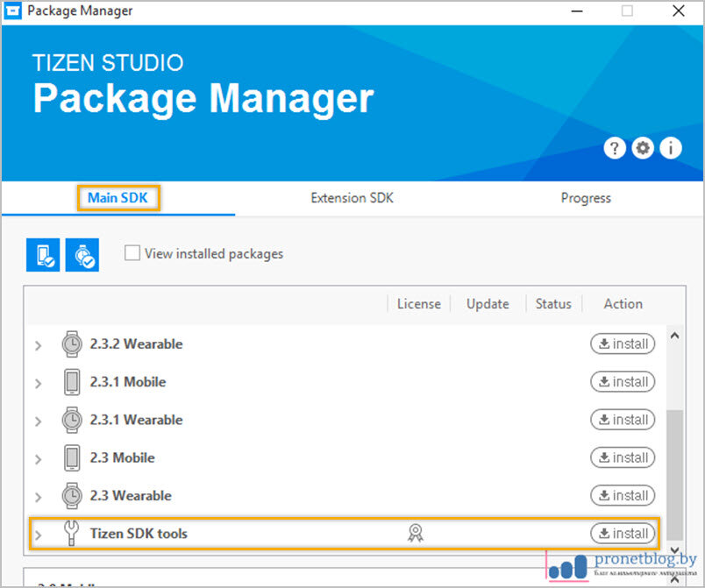Screen dimensions: 705x588
Task: Open the Progress tab
Action: [x=586, y=198]
